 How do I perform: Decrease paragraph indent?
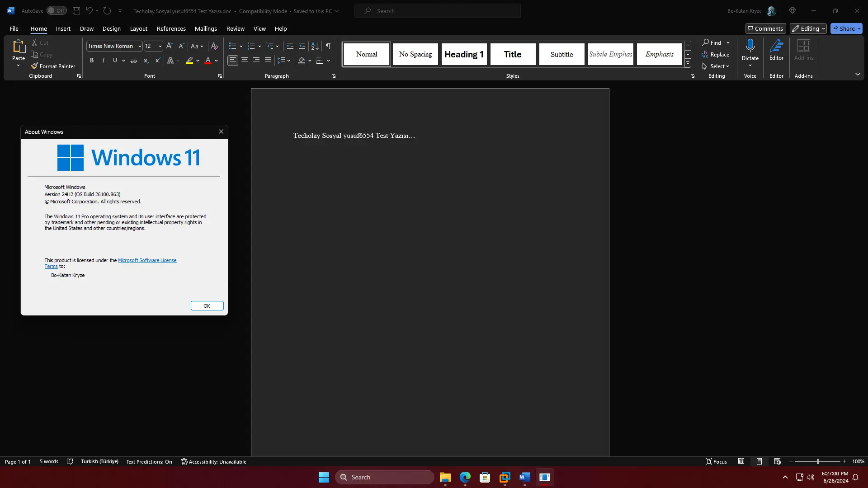pos(290,46)
